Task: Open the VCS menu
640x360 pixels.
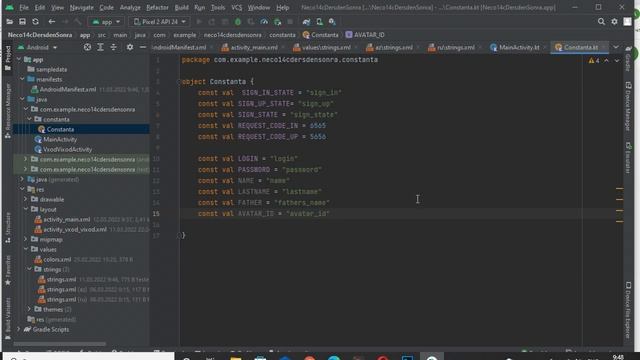Action: click(x=236, y=7)
